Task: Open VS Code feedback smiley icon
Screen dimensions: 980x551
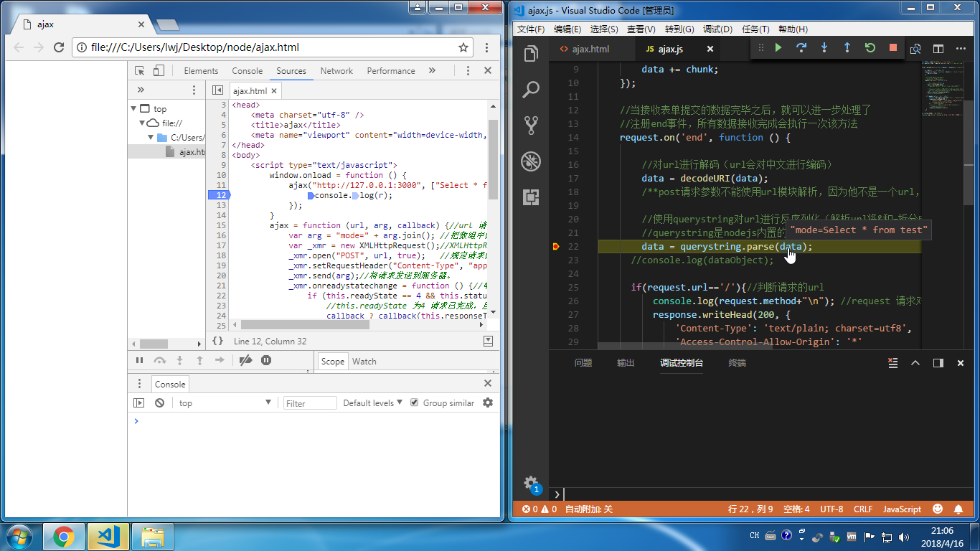Action: point(938,509)
